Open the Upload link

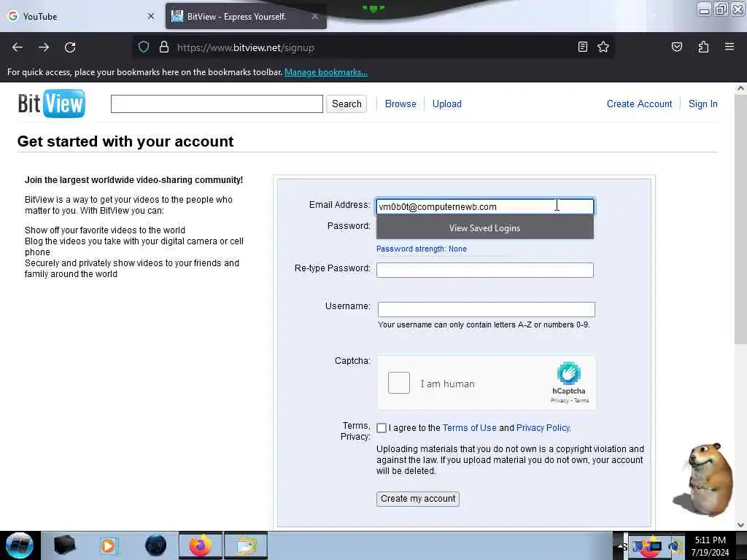[447, 104]
